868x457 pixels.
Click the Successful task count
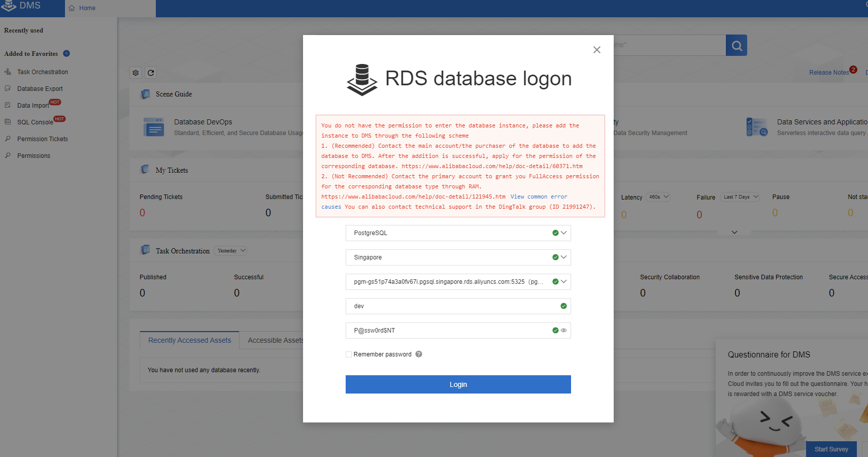pyautogui.click(x=237, y=293)
